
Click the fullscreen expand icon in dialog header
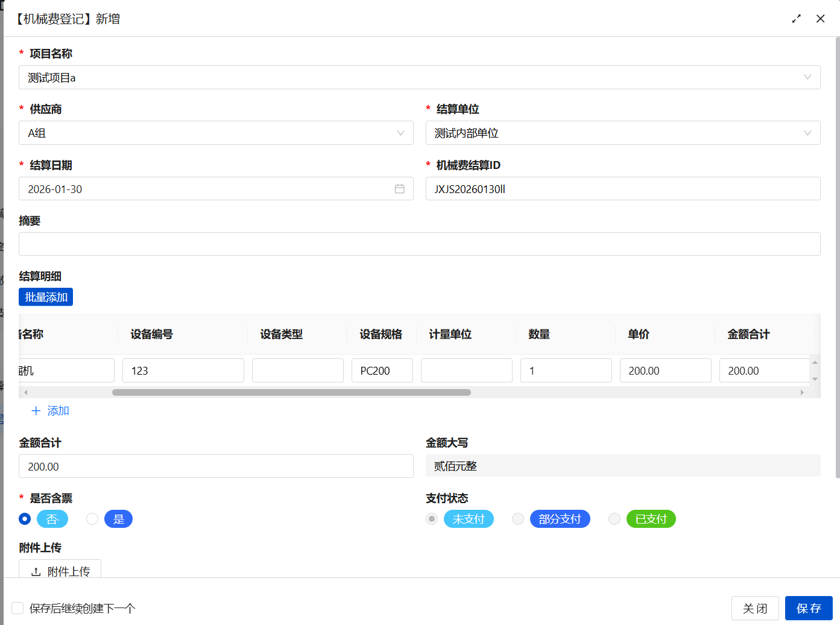pyautogui.click(x=797, y=19)
